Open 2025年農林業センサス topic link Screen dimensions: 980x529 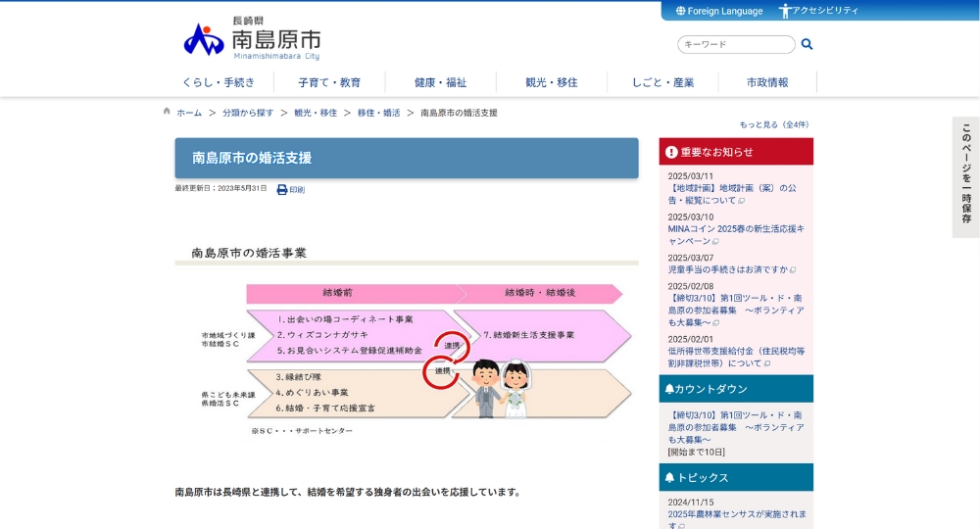[x=737, y=519]
